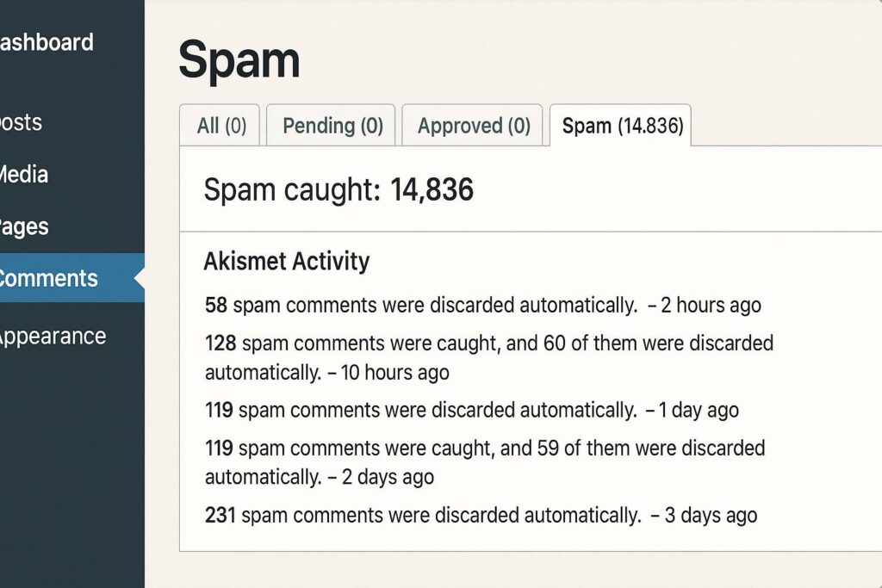Image resolution: width=882 pixels, height=588 pixels.
Task: Open the Appearance menu item
Action: [x=53, y=336]
